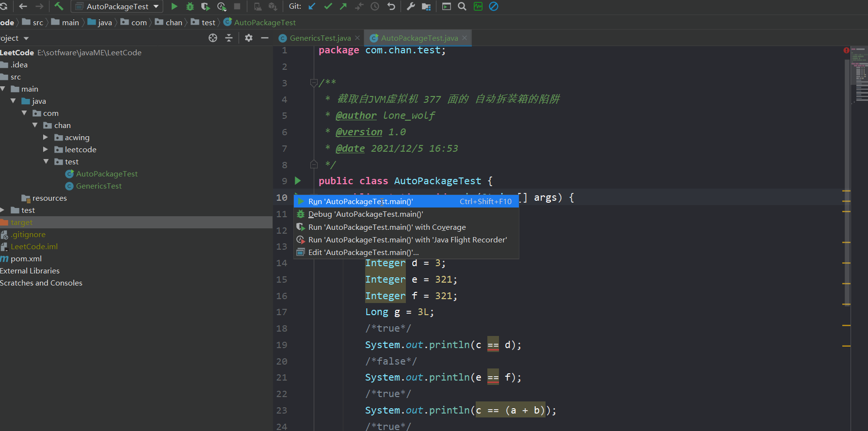Click the green Run toolbar button
Screen dimensions: 868x431
pyautogui.click(x=174, y=6)
